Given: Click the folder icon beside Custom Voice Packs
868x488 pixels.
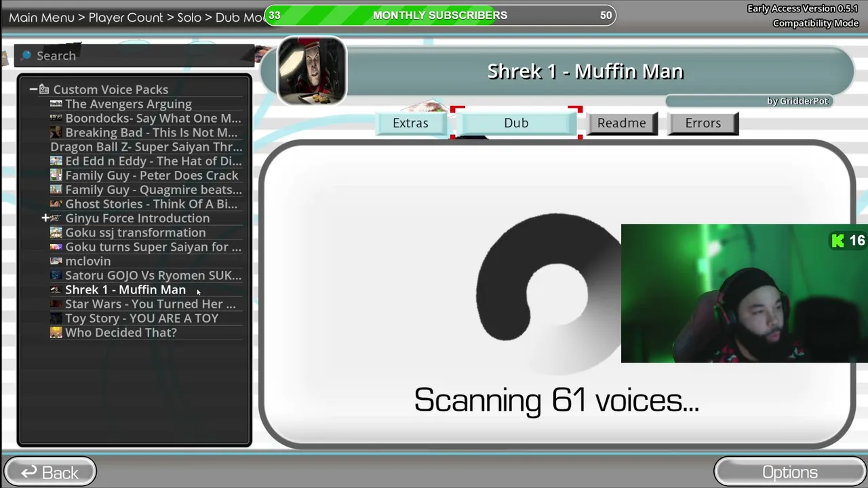Looking at the screenshot, I should pyautogui.click(x=44, y=89).
